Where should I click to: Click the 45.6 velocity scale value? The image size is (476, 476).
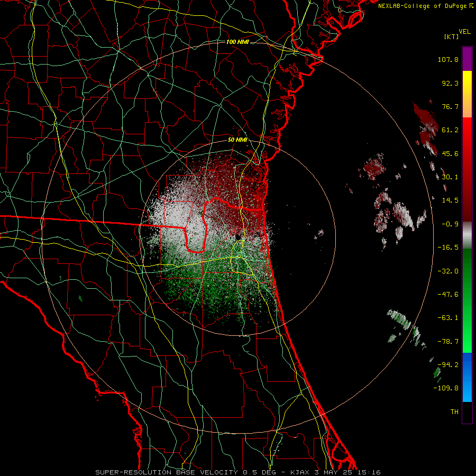tap(450, 153)
